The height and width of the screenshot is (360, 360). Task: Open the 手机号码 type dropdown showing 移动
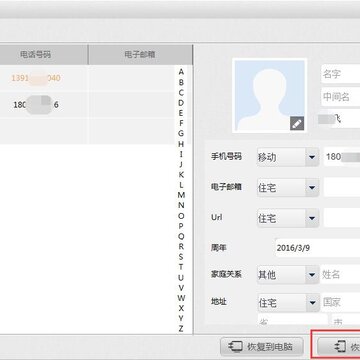pos(288,157)
